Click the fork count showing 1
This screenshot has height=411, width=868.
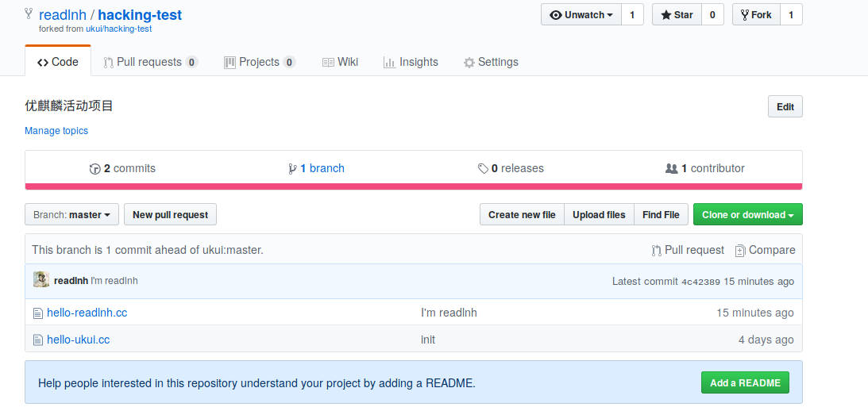[x=791, y=15]
